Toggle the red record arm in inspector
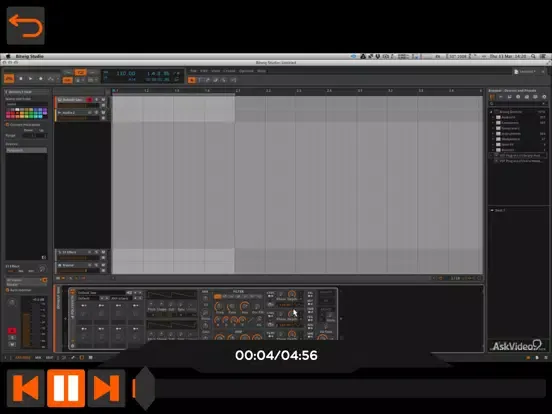The image size is (552, 414). click(x=12, y=331)
